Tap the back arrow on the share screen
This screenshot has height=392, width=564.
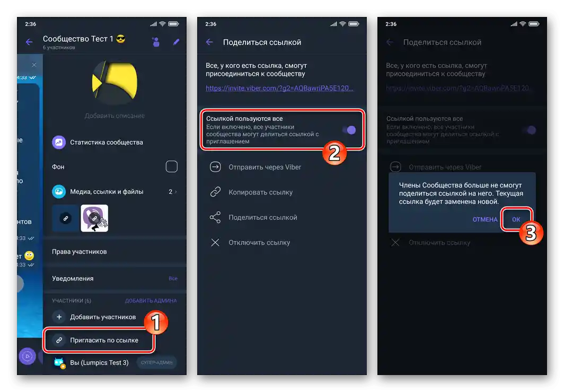pos(209,41)
